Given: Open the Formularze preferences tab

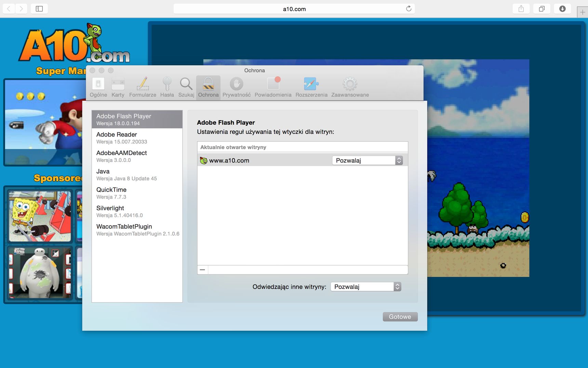Looking at the screenshot, I should [x=143, y=87].
